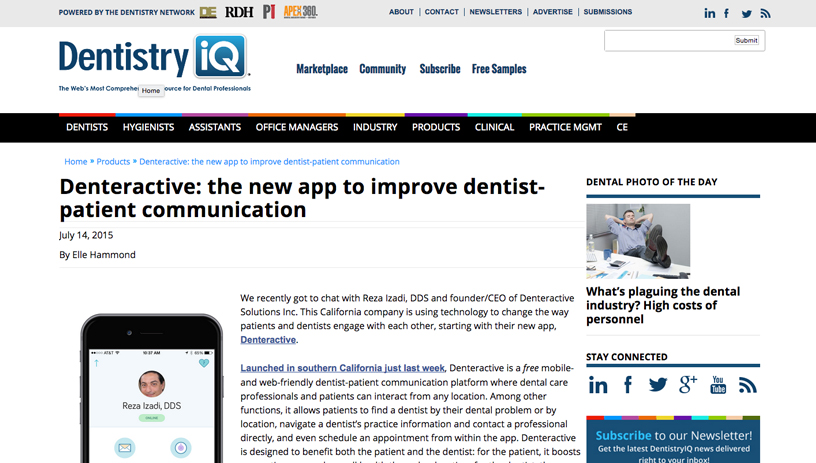Open the Advertise link
Image resolution: width=816 pixels, height=463 pixels.
pos(553,11)
